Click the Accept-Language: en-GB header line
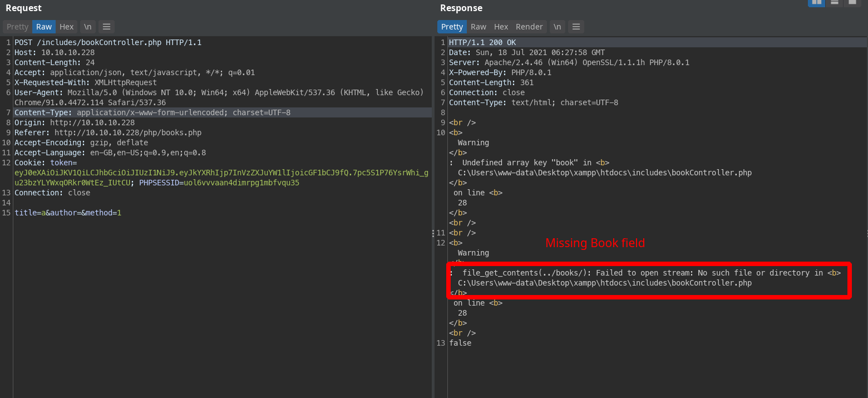This screenshot has height=398, width=868. point(110,153)
